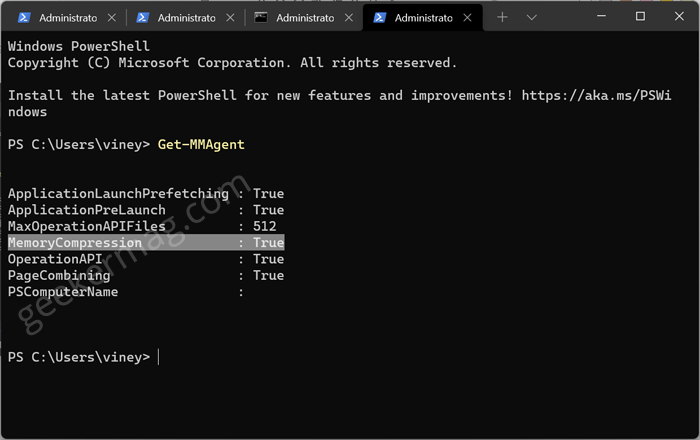Open a new terminal tab with plus
This screenshot has height=440, width=700.
click(x=502, y=17)
